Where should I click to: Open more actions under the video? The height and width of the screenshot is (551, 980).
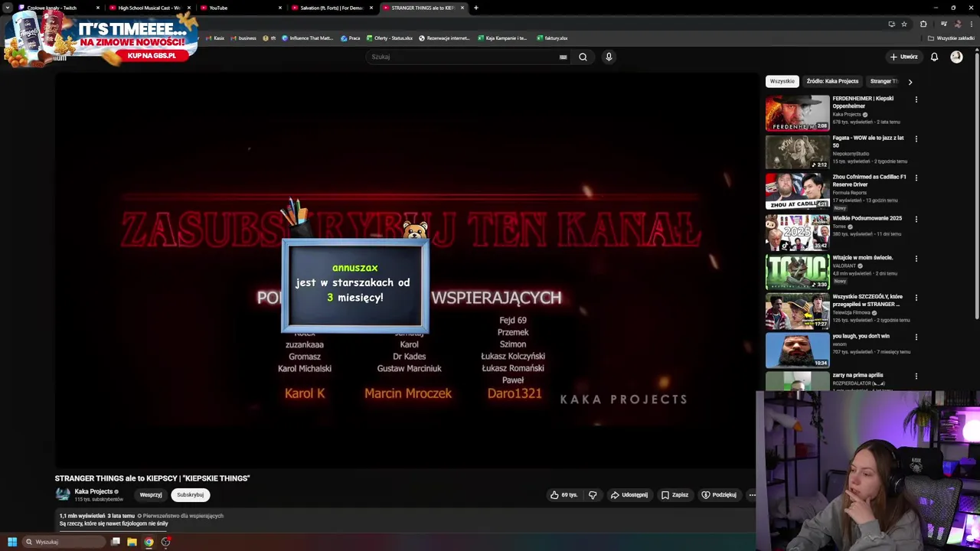pos(752,495)
